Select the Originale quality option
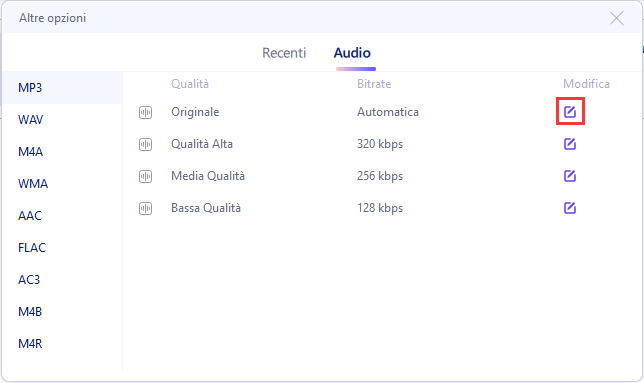This screenshot has height=383, width=644. point(195,112)
